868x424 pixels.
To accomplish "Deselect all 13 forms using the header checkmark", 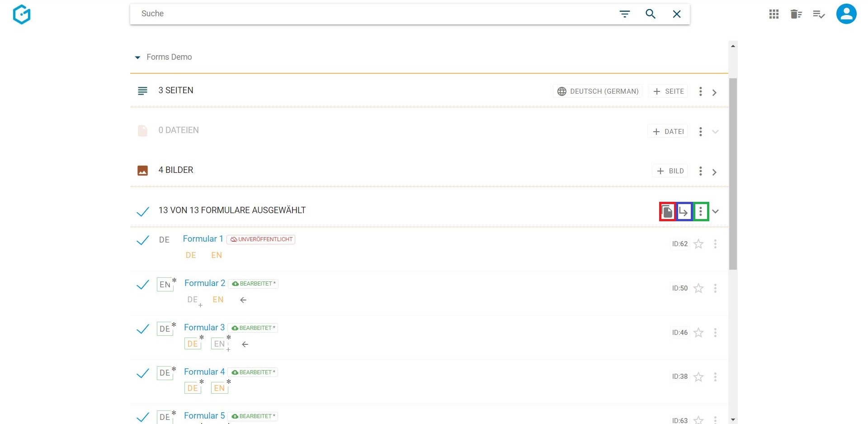I will point(143,211).
